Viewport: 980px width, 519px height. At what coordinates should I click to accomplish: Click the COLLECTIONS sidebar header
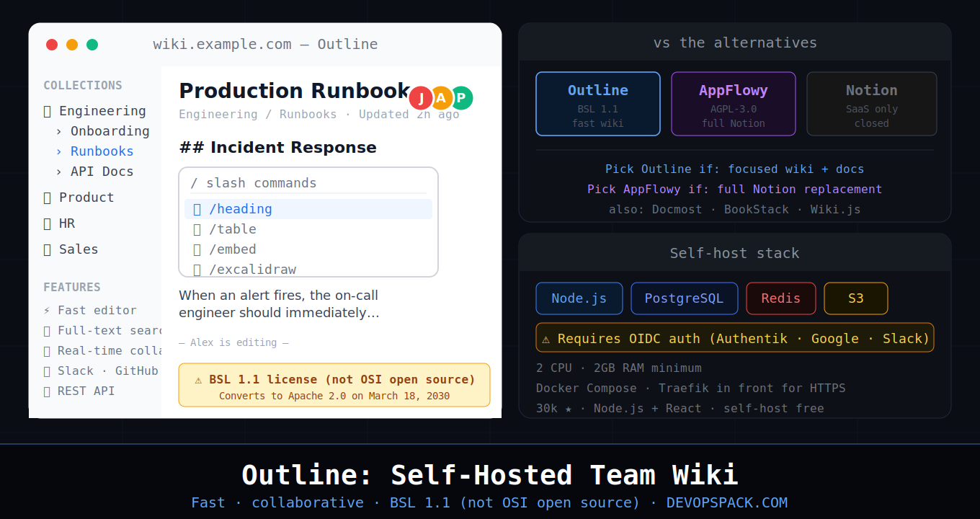83,85
